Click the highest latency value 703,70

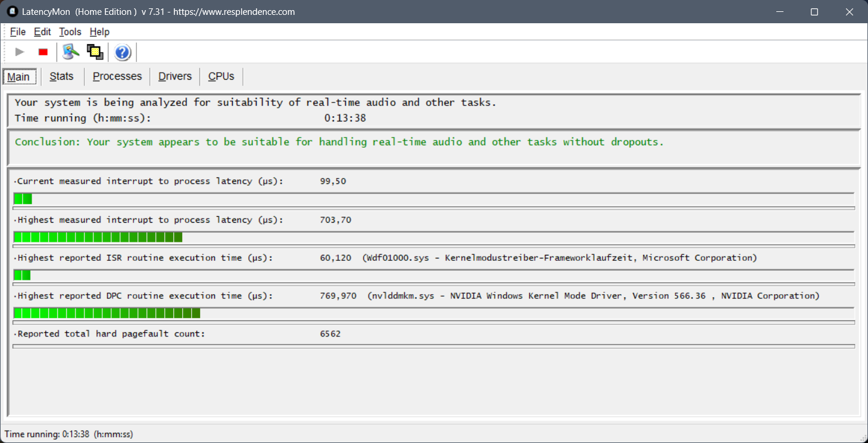coord(336,220)
